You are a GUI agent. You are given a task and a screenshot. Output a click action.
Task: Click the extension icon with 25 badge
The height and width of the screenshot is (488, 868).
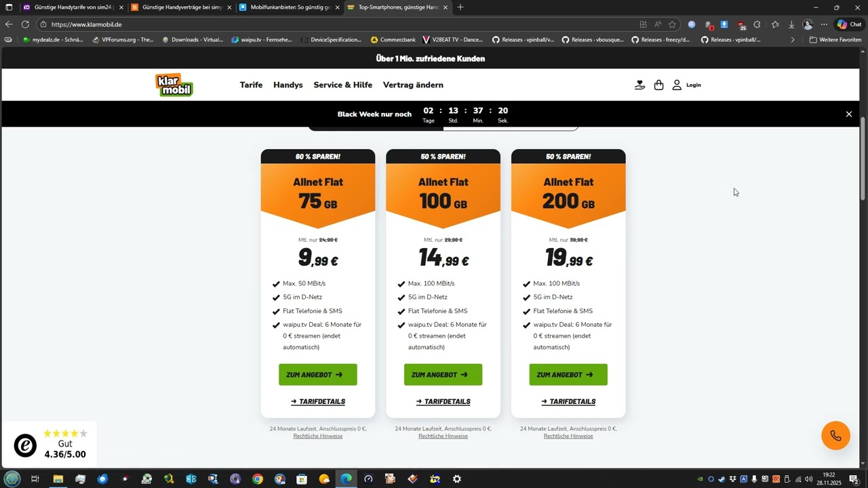click(741, 25)
